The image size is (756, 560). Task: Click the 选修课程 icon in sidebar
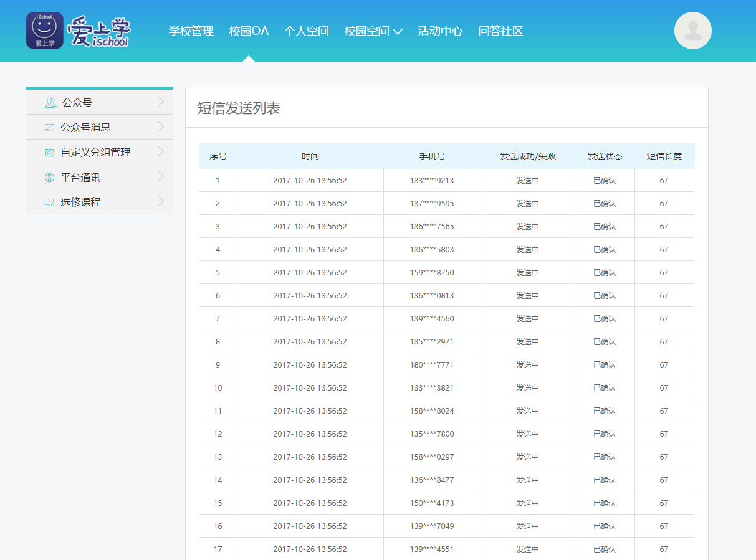tap(50, 202)
